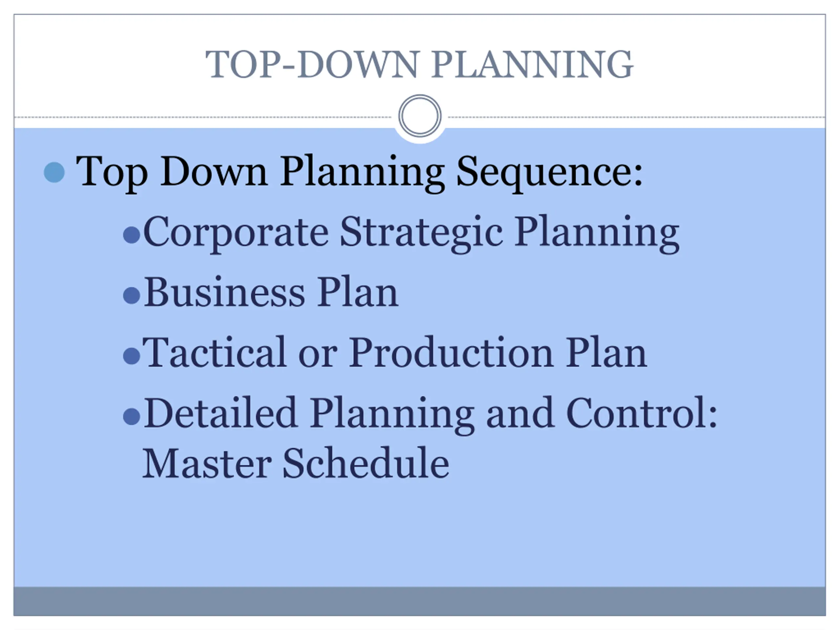
Task: Click the bullet before Tactical or Production Plan
Action: click(x=132, y=356)
